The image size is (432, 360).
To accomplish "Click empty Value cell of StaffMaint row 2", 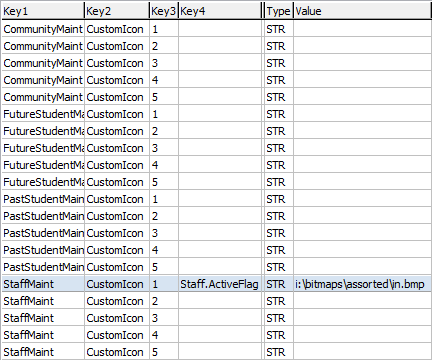I will (x=363, y=301).
